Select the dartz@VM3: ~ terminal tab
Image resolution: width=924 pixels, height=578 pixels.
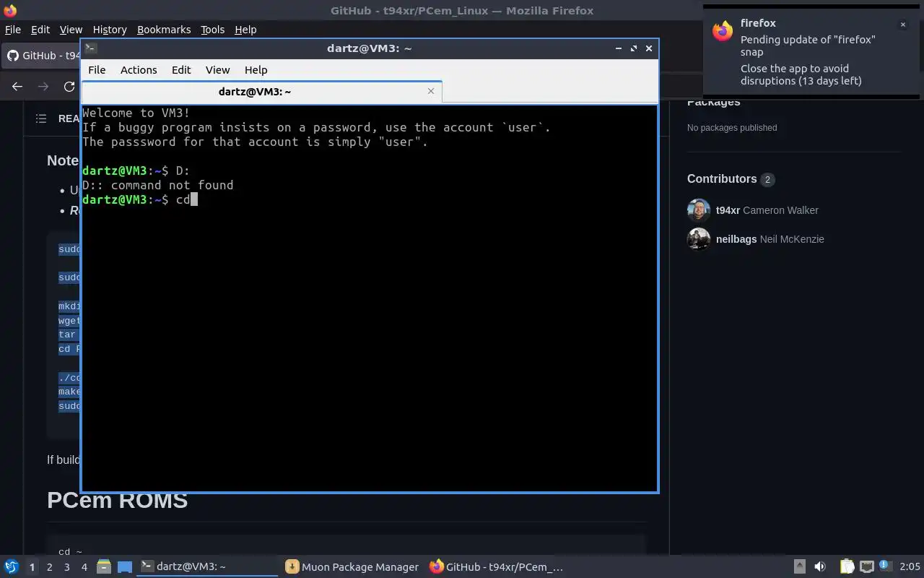(261, 92)
